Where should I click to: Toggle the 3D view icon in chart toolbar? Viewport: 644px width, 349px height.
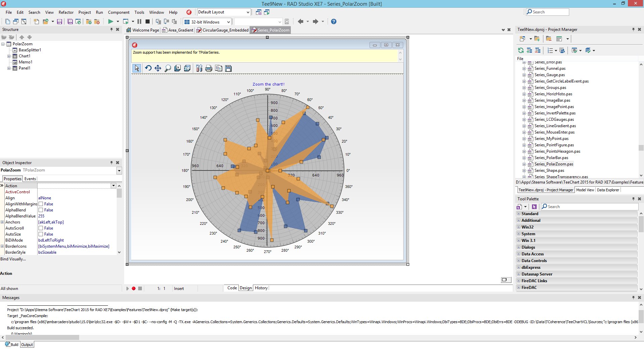[187, 68]
